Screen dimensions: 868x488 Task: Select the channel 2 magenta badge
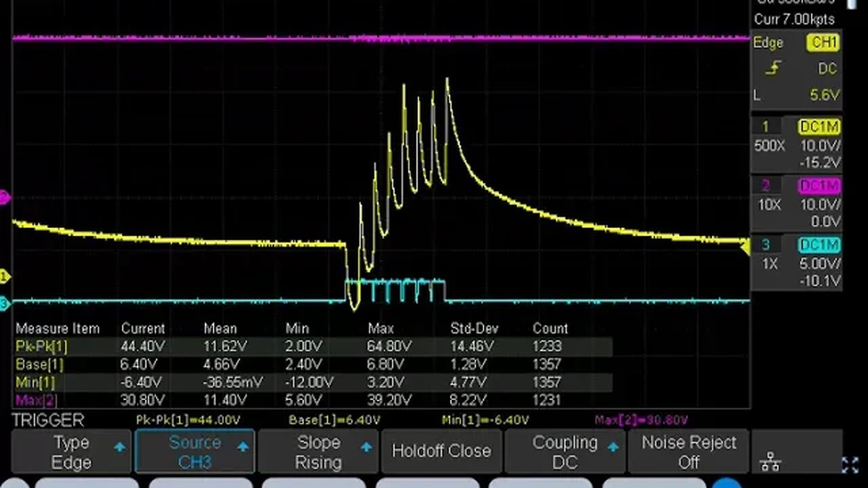click(765, 186)
